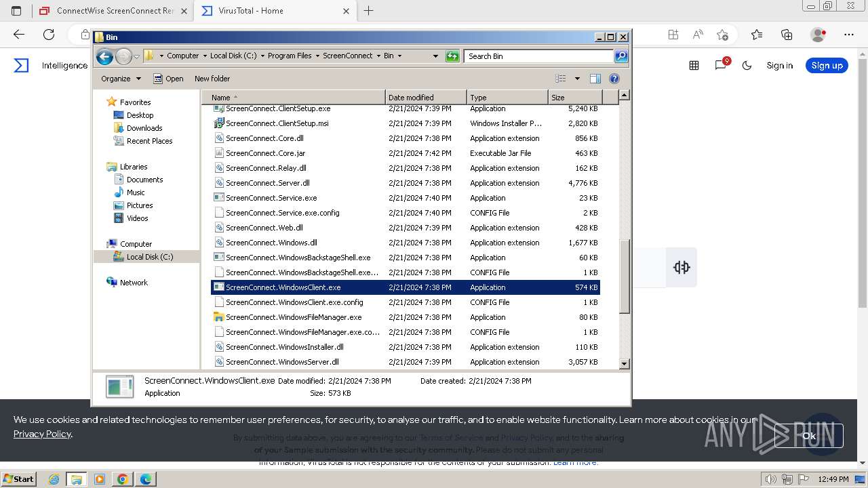Reload the page in Edge

49,35
